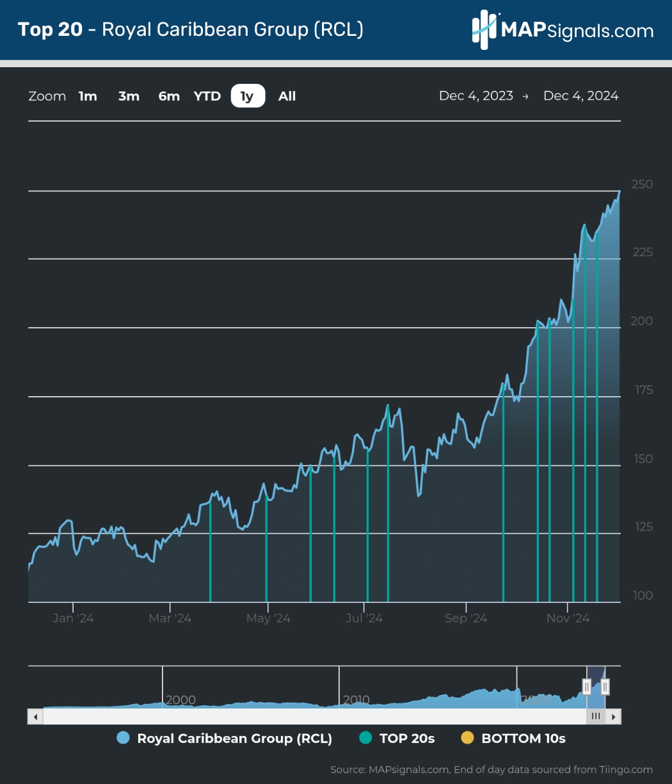Click the right navigator range handle

click(x=605, y=687)
